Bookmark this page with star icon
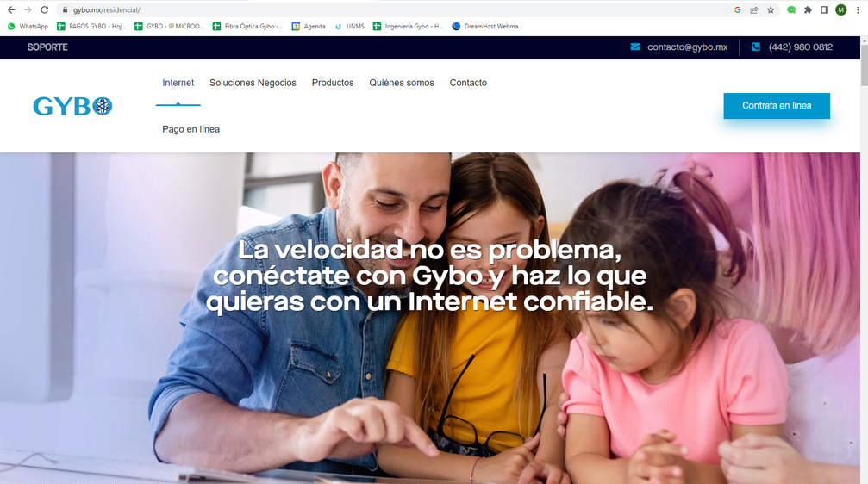 point(771,10)
